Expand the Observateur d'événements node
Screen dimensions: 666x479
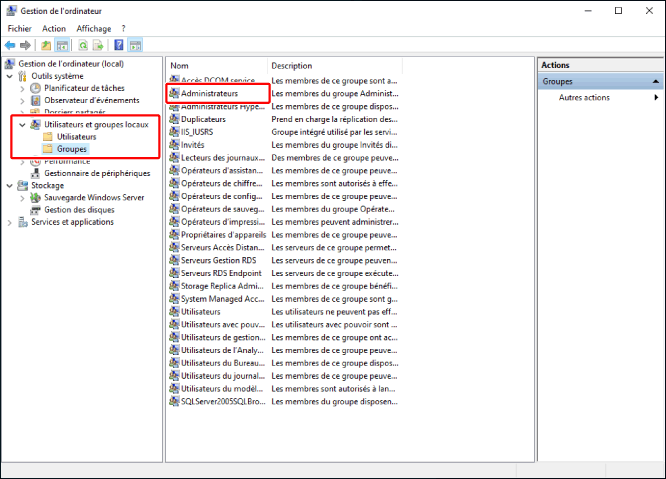[x=22, y=100]
